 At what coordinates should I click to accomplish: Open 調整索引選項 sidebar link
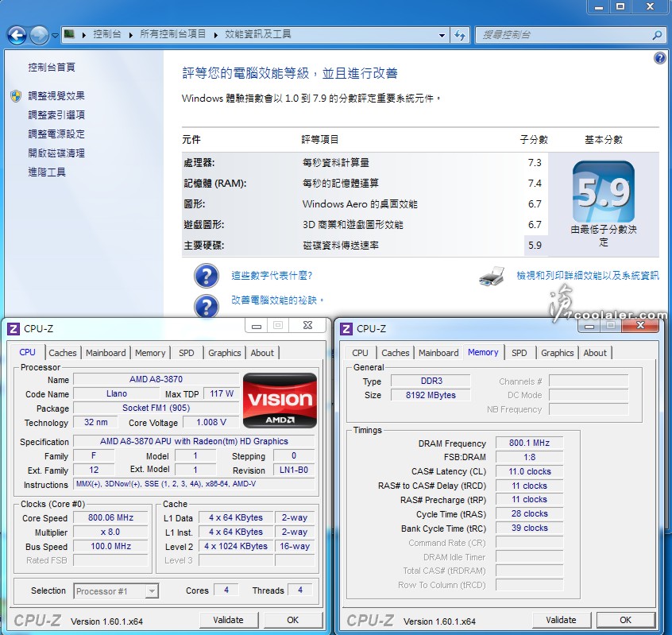[56, 115]
